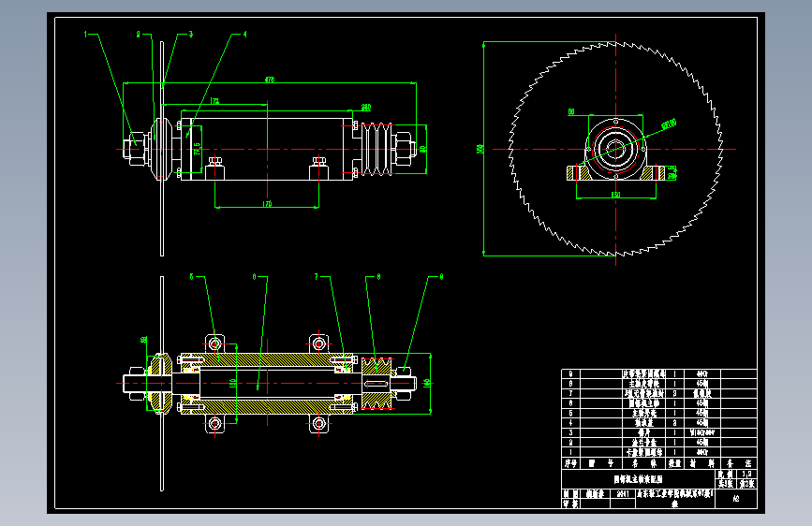The width and height of the screenshot is (812, 526).
Task: Click part balloon number 4 in top view
Action: [245, 35]
